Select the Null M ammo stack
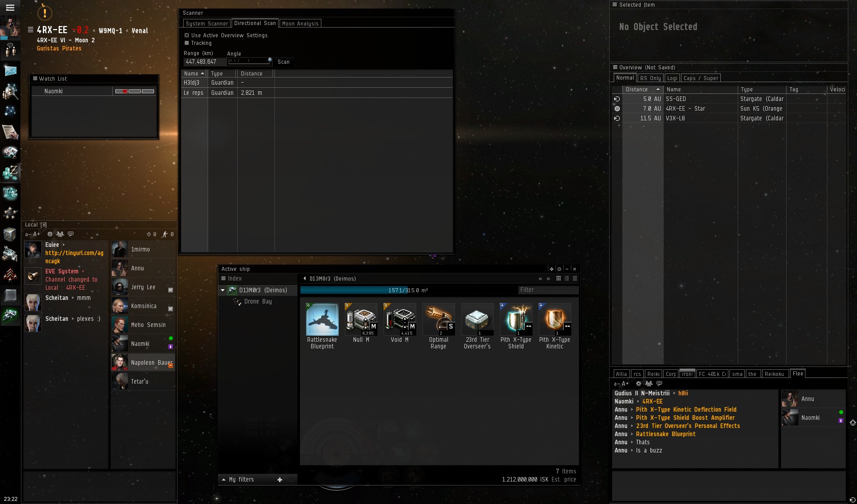 tap(361, 323)
